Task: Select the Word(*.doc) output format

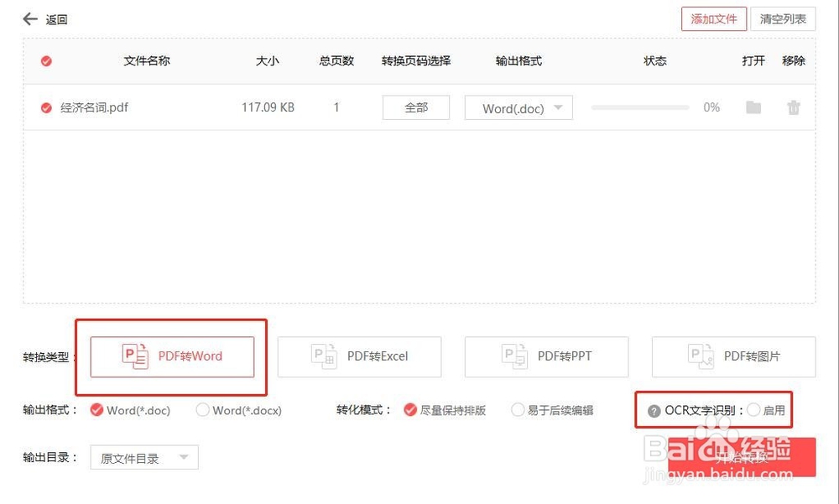Action: [97, 410]
